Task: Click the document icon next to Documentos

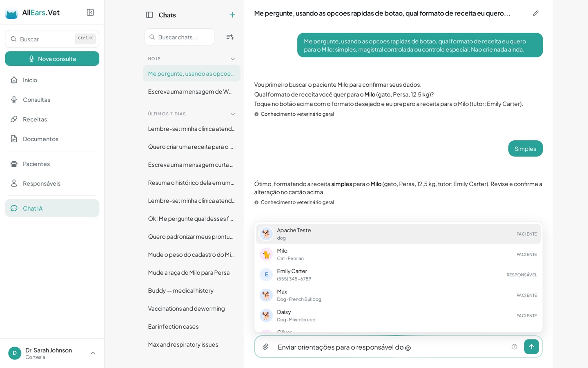Action: click(14, 139)
